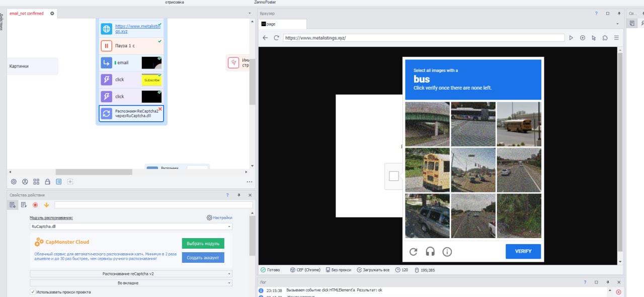Click the browser back arrow

coord(266,38)
